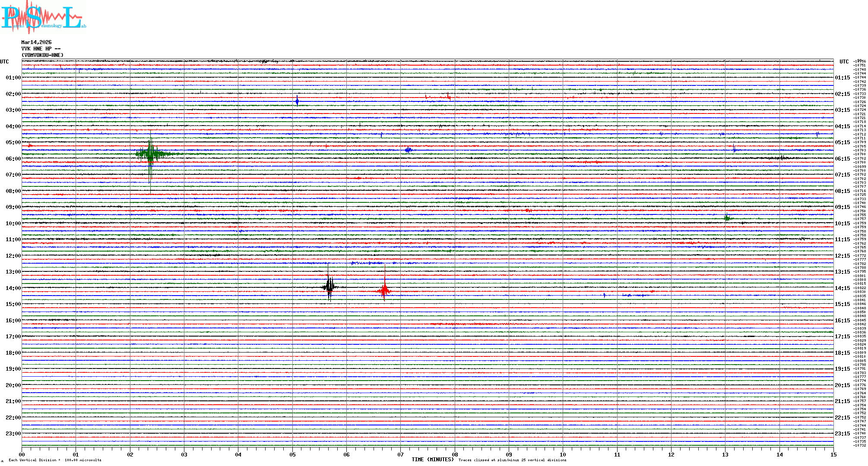
Task: Click the UTC label at top left
Action: click(4, 62)
